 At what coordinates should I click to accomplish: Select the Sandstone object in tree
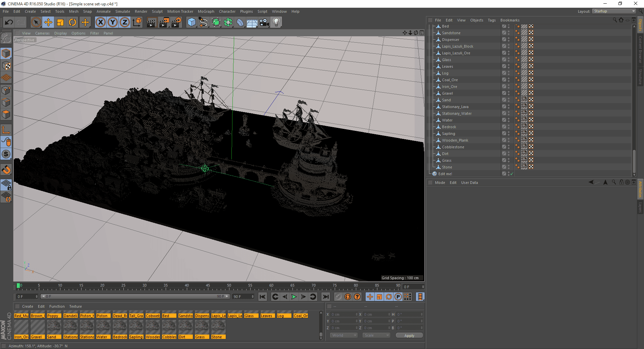pyautogui.click(x=451, y=33)
